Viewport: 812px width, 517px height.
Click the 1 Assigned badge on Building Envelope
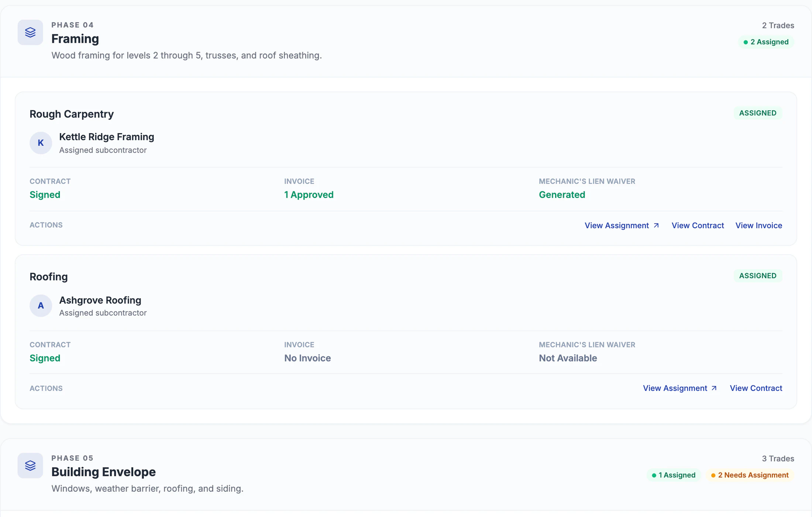(x=674, y=475)
